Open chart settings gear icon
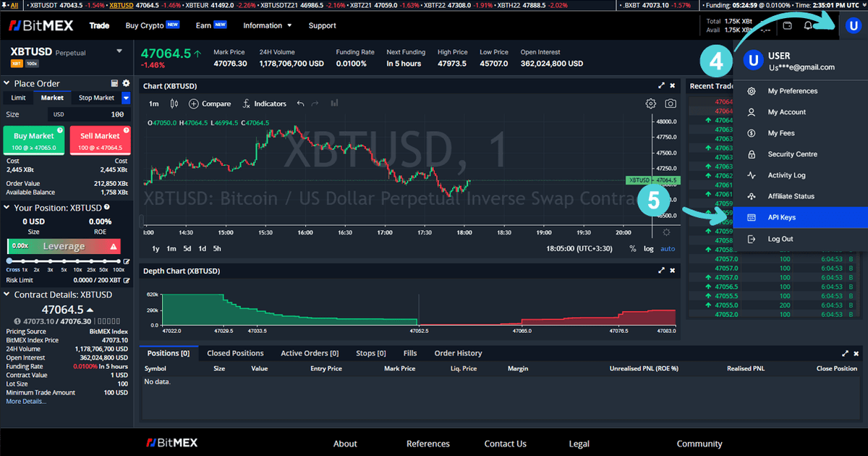This screenshot has height=456, width=868. pyautogui.click(x=651, y=104)
